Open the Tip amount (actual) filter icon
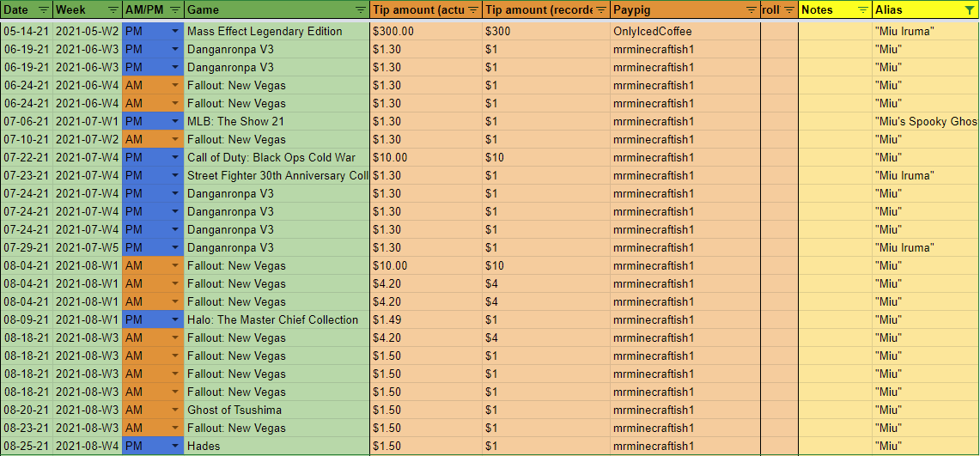Viewport: 980px width, 456px height. tap(473, 10)
